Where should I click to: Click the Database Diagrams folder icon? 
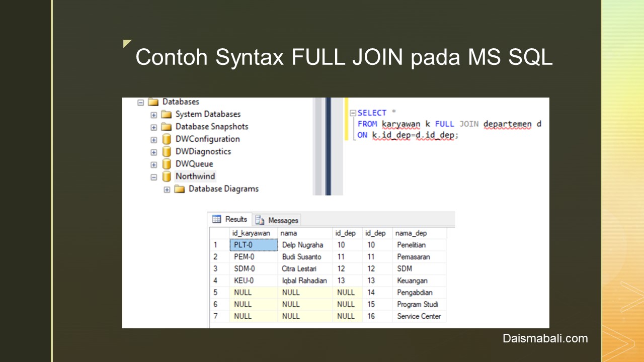(180, 190)
